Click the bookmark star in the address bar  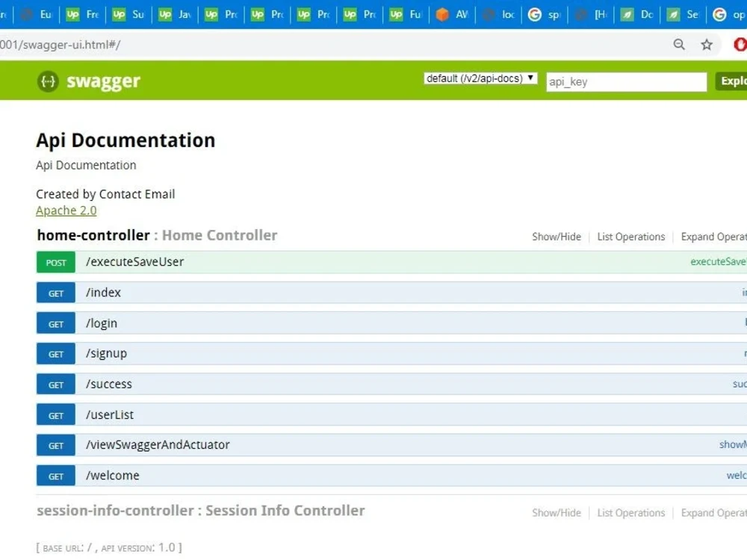pyautogui.click(x=707, y=45)
